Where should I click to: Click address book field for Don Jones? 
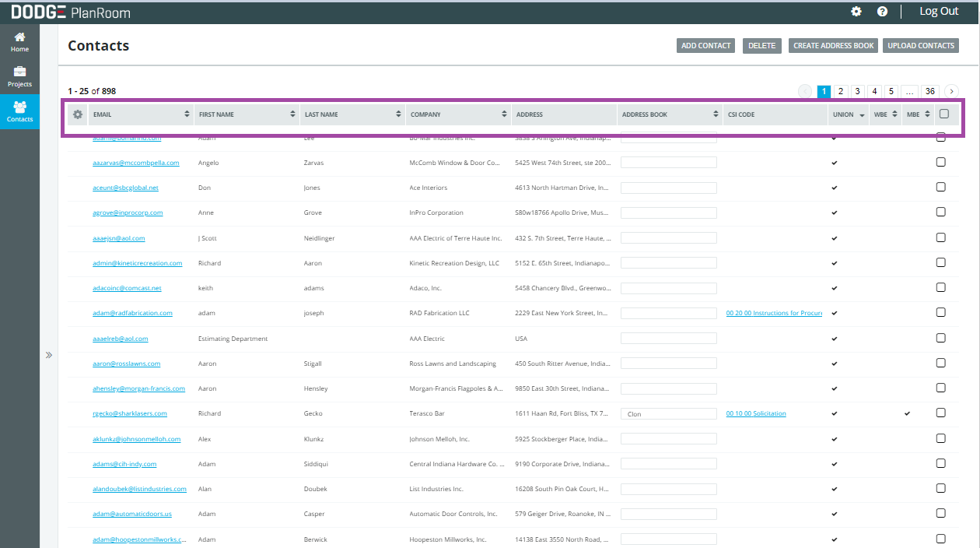point(668,188)
